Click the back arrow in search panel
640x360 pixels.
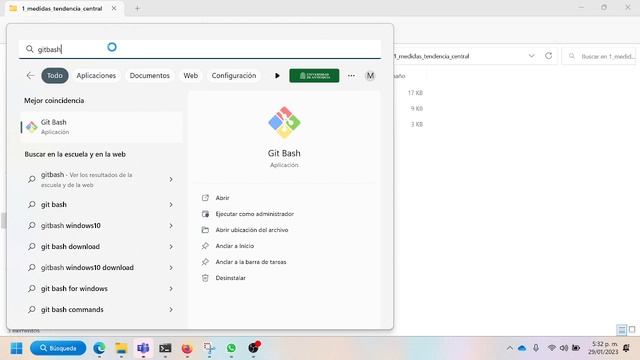(30, 76)
